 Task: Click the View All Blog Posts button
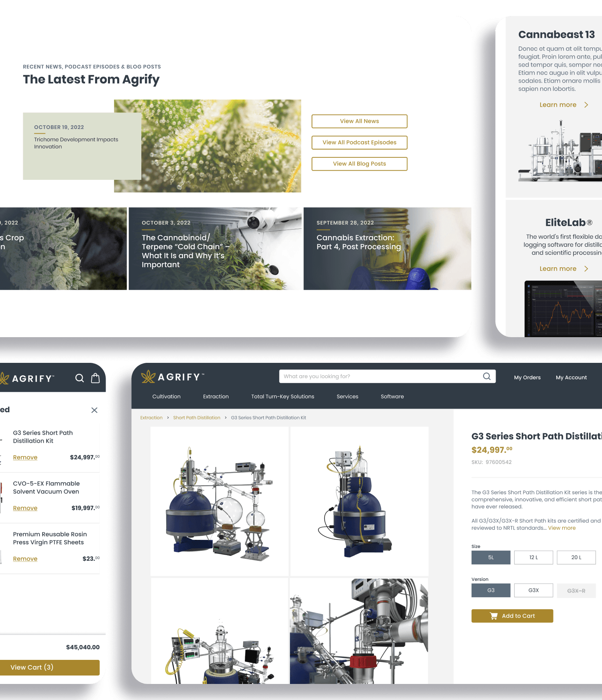[x=360, y=164]
